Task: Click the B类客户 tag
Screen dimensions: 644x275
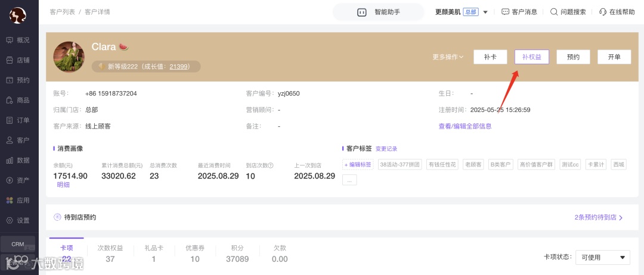Action: 501,165
